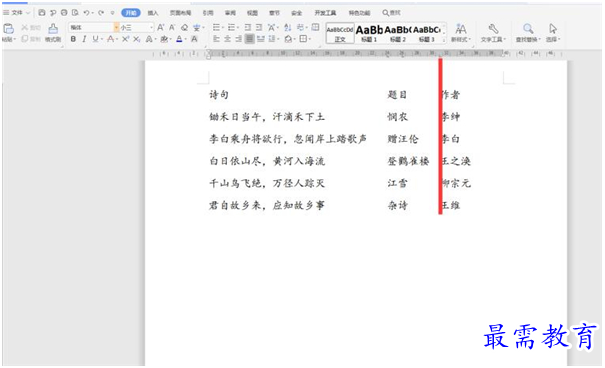
Task: Switch to the 安全 tab
Action: [296, 13]
